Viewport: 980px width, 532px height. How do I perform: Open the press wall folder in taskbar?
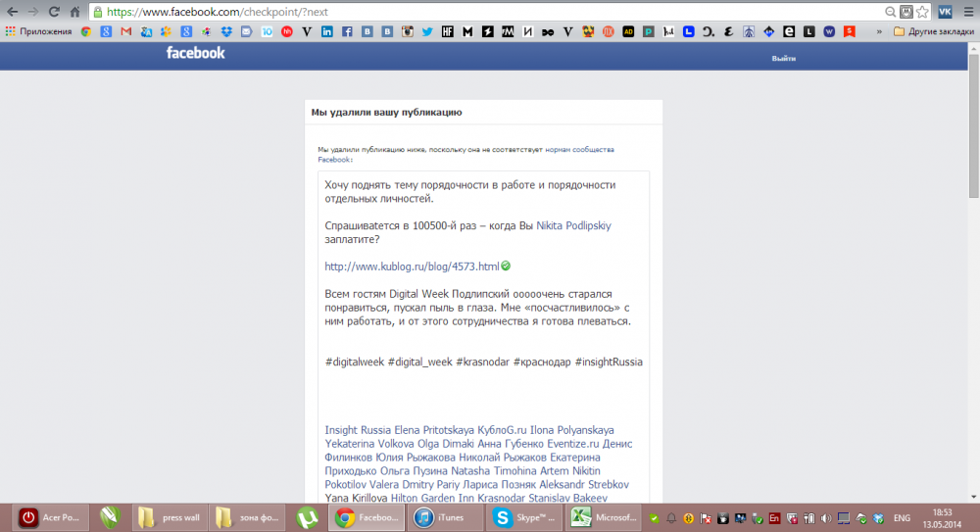point(169,517)
